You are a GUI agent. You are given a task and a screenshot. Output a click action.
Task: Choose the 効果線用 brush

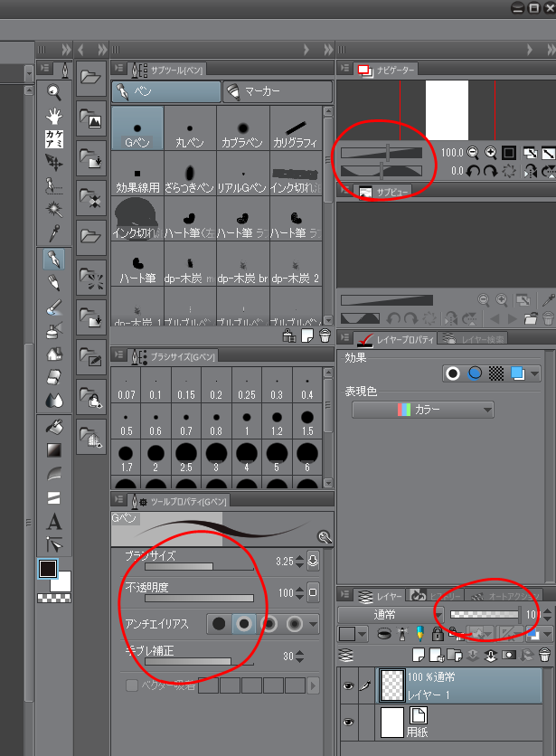tap(137, 174)
